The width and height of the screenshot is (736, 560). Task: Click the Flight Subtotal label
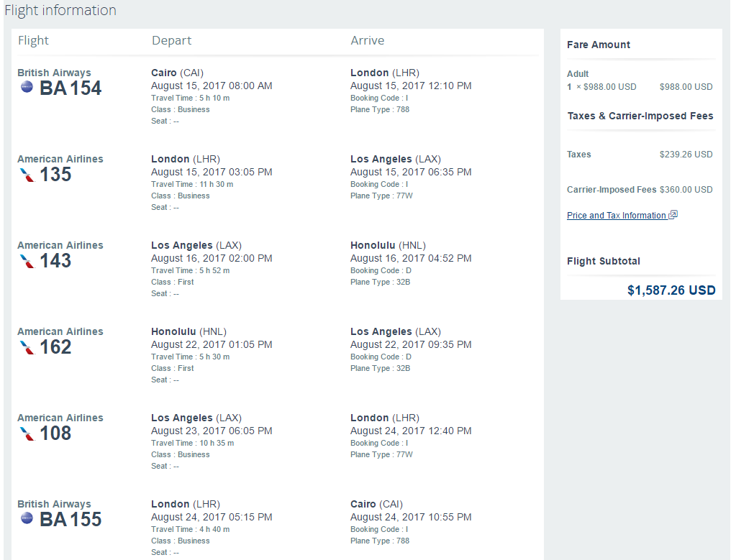click(603, 261)
